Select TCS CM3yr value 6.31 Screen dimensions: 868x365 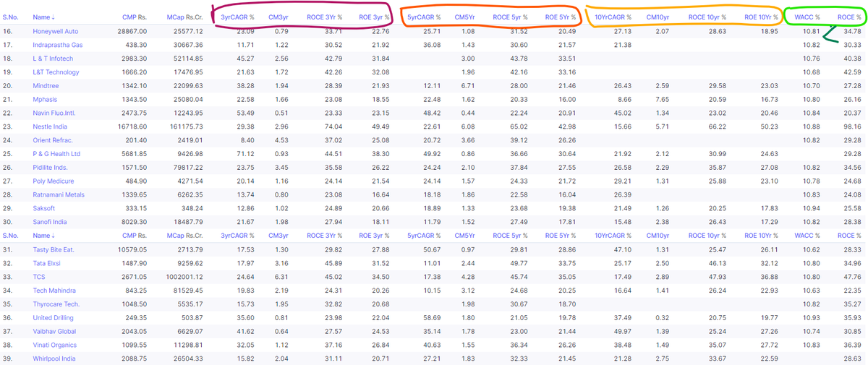point(283,278)
